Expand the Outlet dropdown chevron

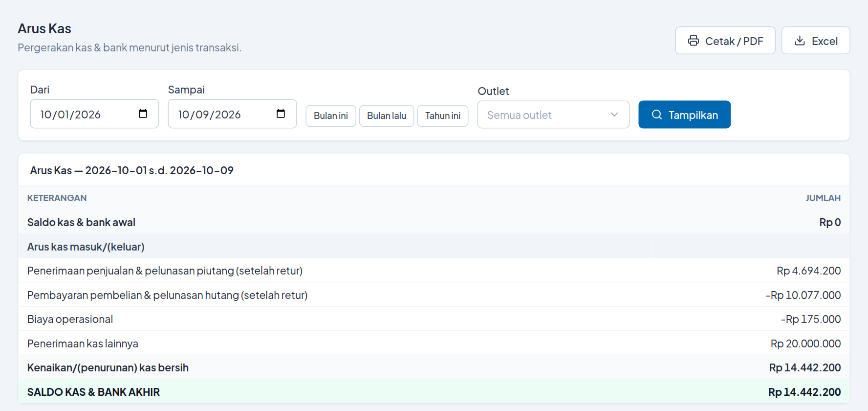coord(614,114)
